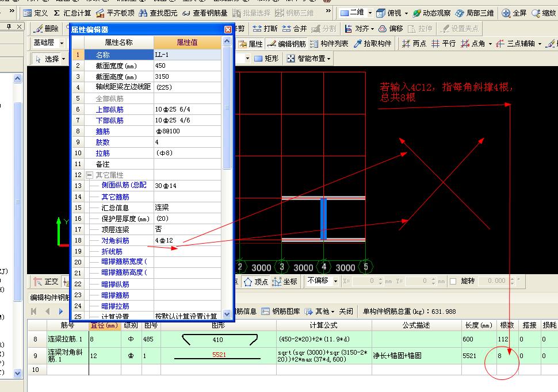Open 局部三维 partial 3D view
Image resolution: width=558 pixels, height=392 pixels.
(475, 13)
